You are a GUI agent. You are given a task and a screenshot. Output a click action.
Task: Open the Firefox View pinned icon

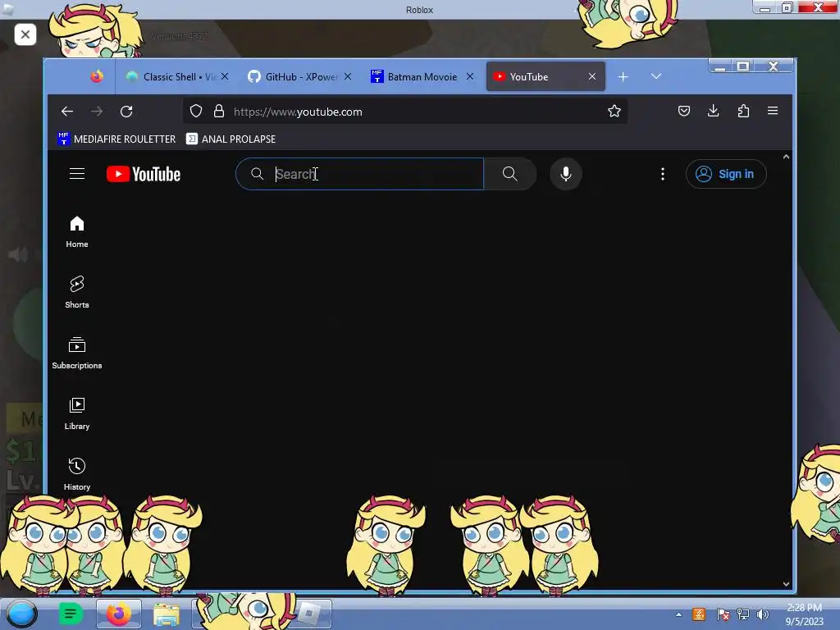(97, 76)
